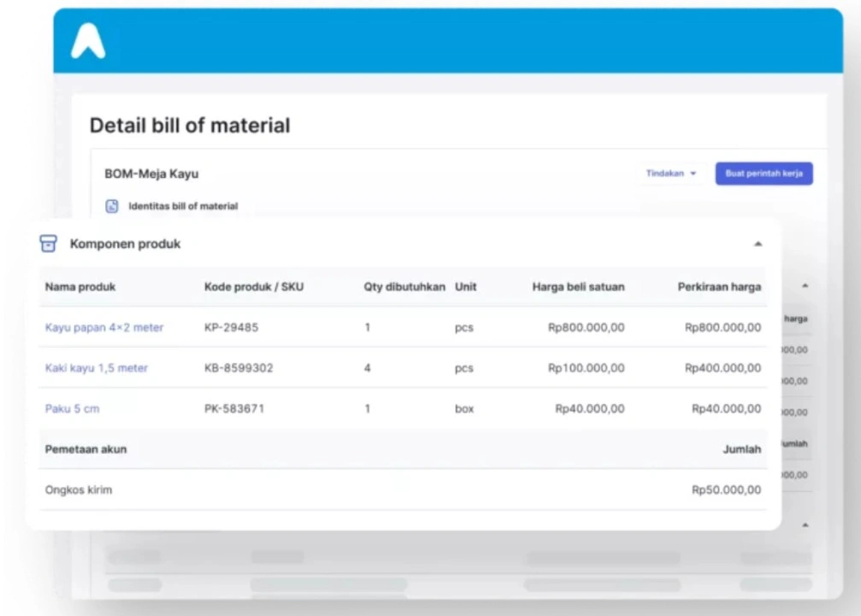
Task: Click the white A logo in header
Action: coord(88,41)
